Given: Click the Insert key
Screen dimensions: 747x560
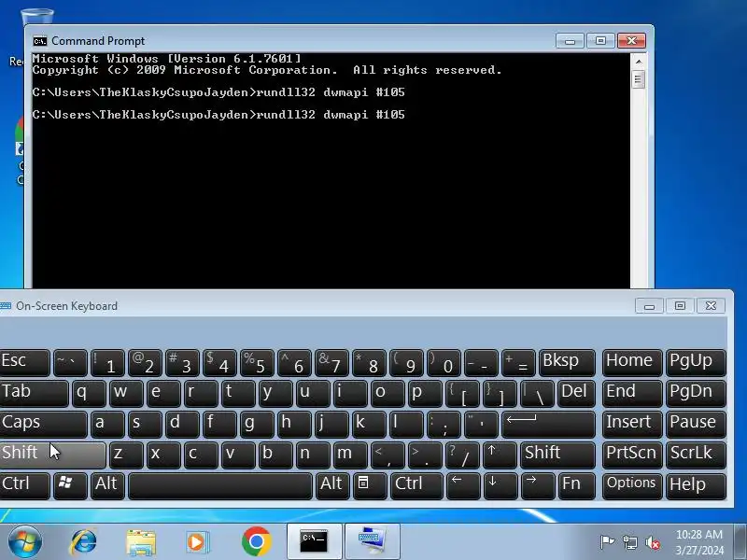Looking at the screenshot, I should [x=632, y=424].
